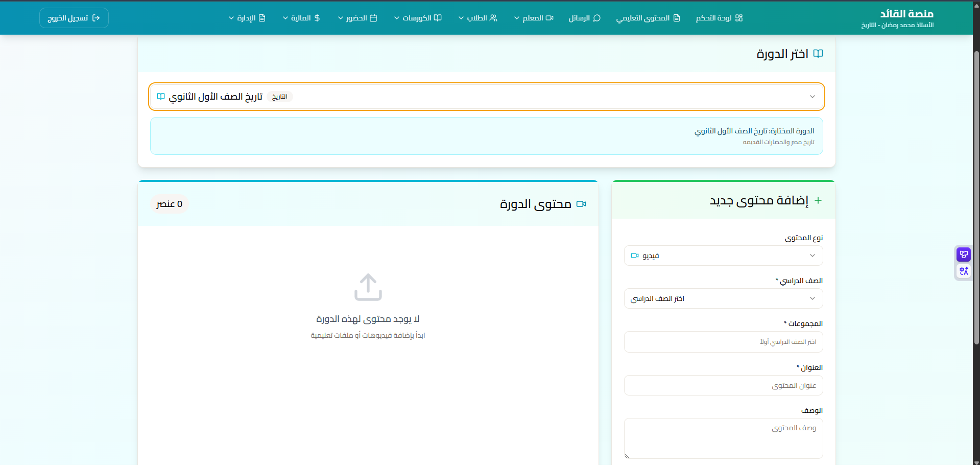
Task: Open the اختر الصف الدراسي dropdown
Action: tap(723, 298)
